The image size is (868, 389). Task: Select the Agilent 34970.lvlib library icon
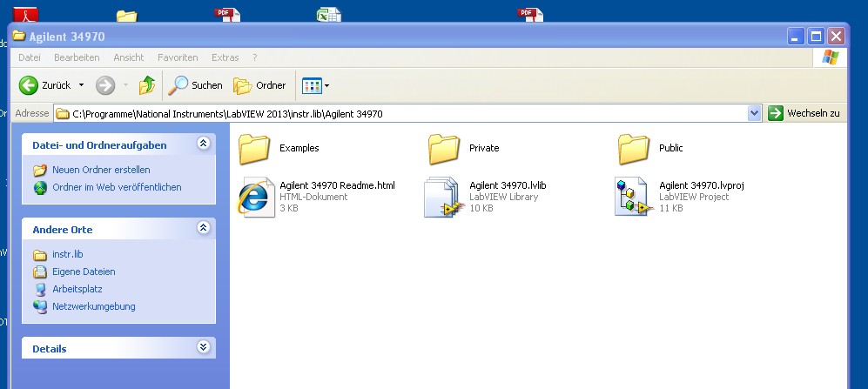(x=444, y=197)
